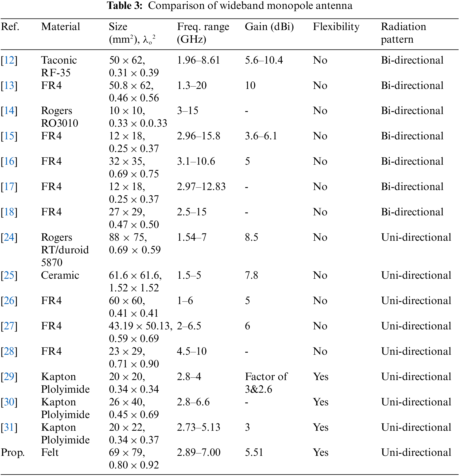Open reference 24 for Rogers RT/duroid

point(9,237)
